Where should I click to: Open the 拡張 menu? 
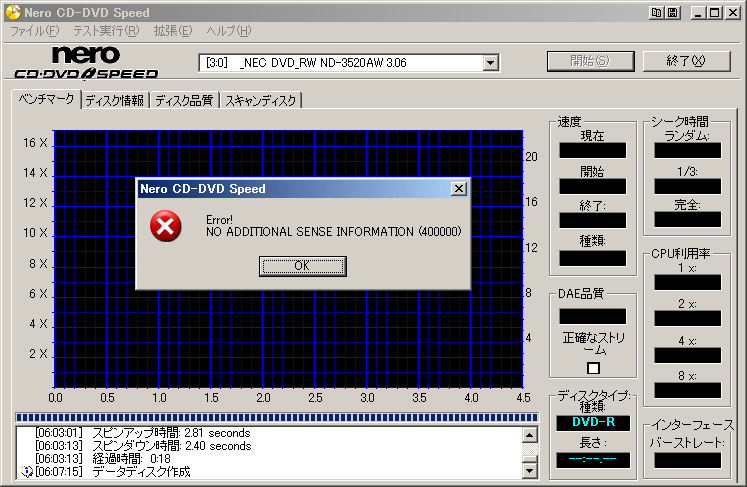(x=172, y=31)
